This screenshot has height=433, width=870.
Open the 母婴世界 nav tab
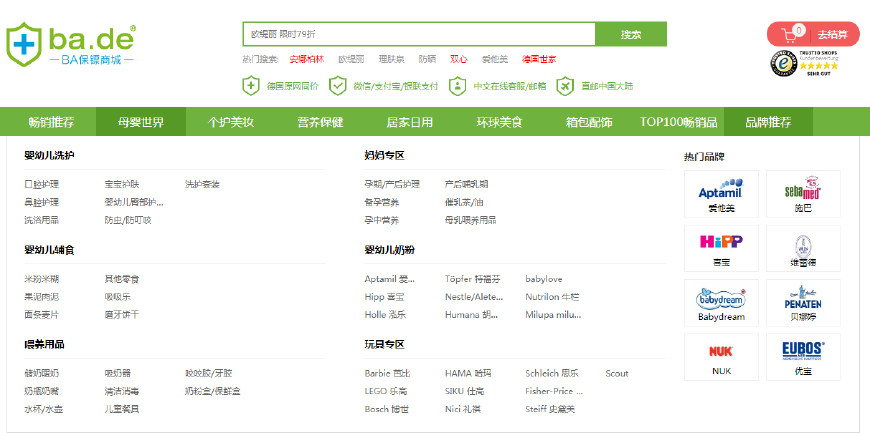[141, 122]
